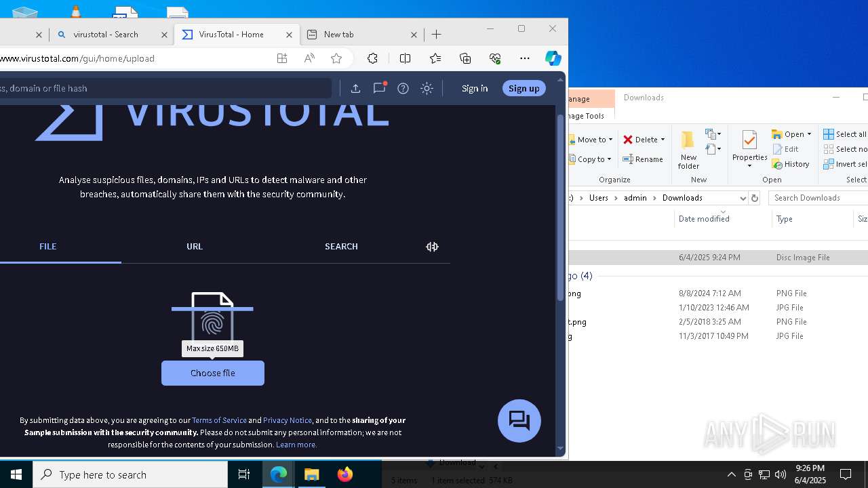Open VirusTotal help question mark icon

403,88
